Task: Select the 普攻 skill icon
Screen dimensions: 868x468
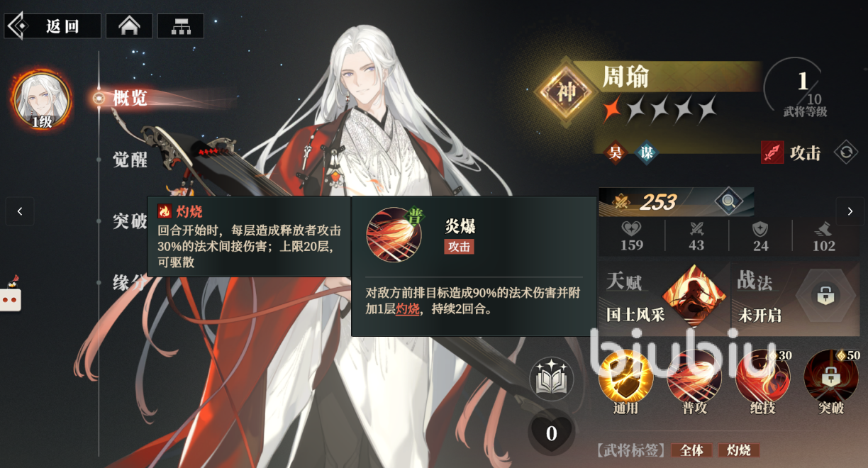Action: pyautogui.click(x=694, y=377)
